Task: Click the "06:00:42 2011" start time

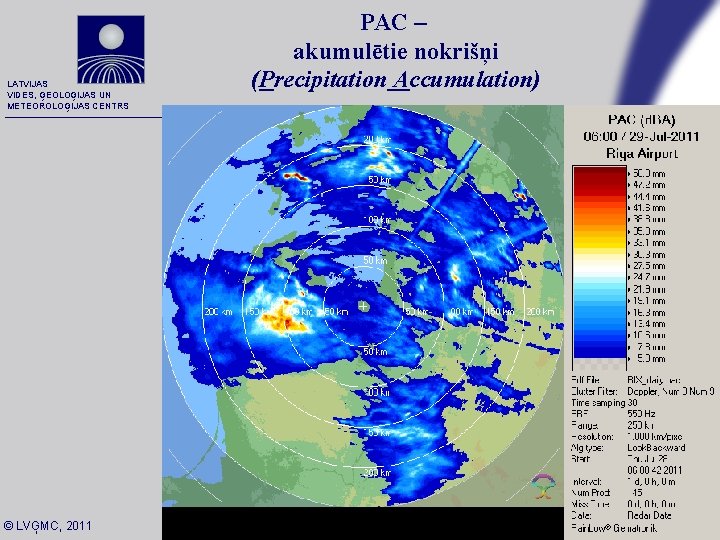Action: [654, 470]
